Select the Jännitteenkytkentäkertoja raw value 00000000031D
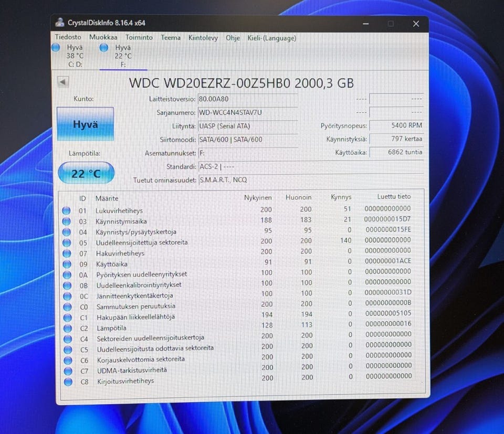The height and width of the screenshot is (434, 504). tap(388, 292)
